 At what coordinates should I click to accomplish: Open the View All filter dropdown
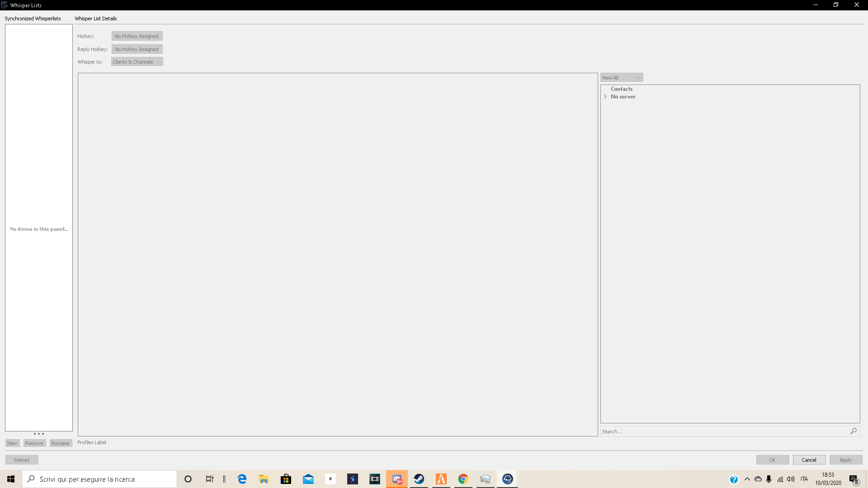click(622, 78)
